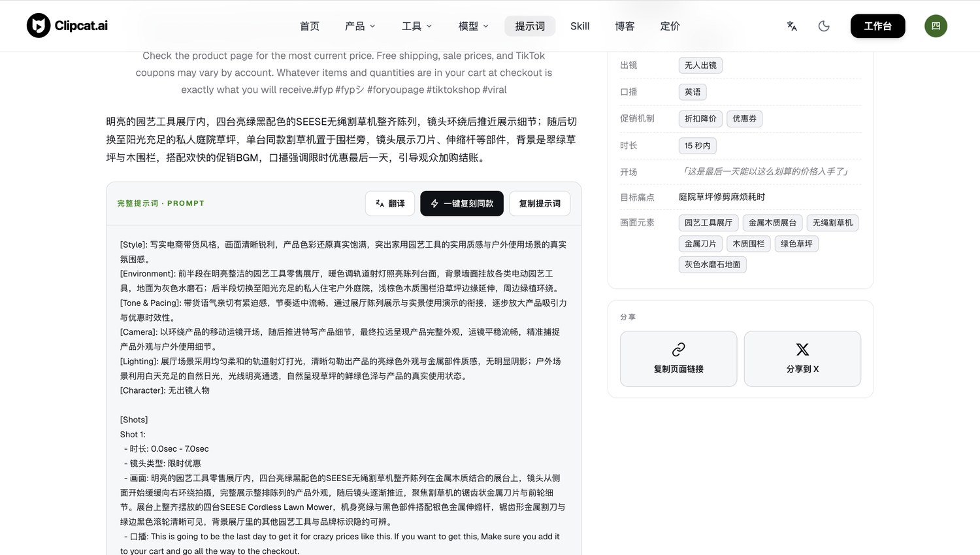Click the 完整提示词 · PROMPT heading
This screenshot has width=980, height=555.
161,203
